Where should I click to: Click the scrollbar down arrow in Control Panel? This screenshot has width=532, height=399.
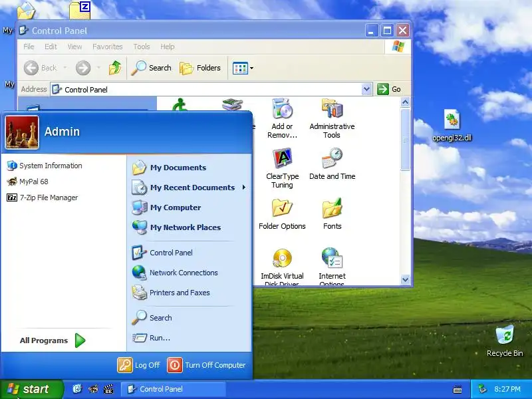pyautogui.click(x=405, y=279)
